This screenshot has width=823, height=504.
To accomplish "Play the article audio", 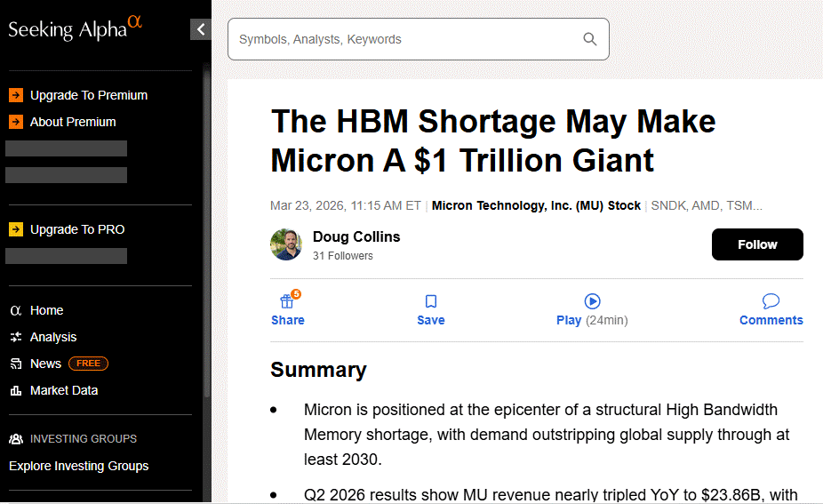I will (x=592, y=301).
